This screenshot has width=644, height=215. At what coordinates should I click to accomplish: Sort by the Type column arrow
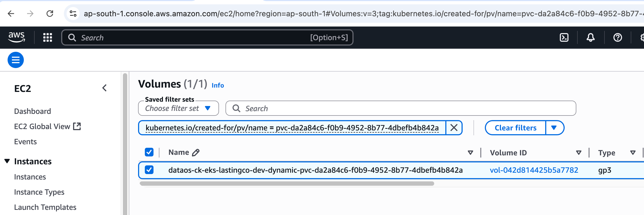[633, 153]
